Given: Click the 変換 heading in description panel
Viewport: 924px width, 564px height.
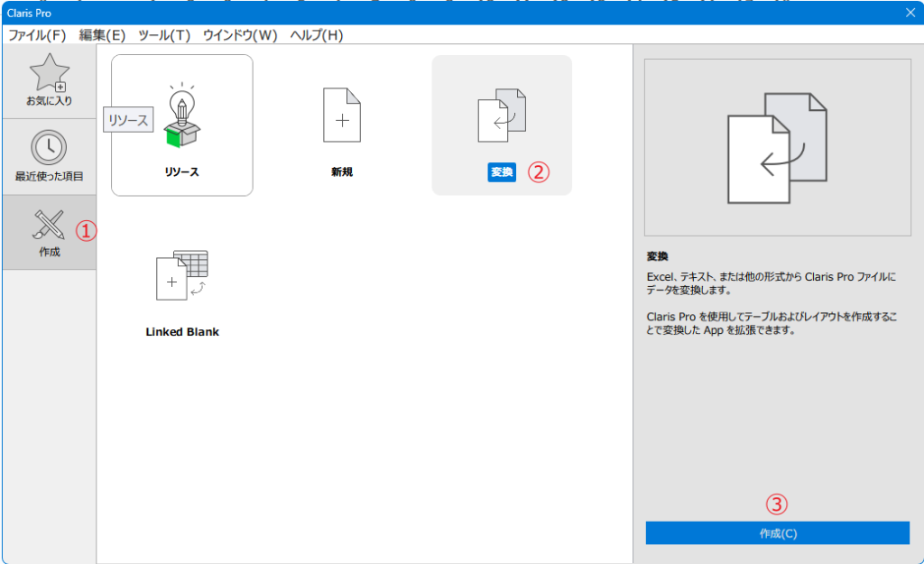Looking at the screenshot, I should click(x=657, y=255).
